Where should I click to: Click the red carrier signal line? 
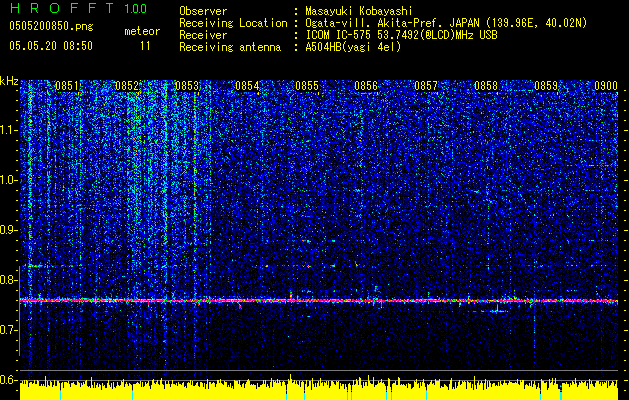click(x=319, y=301)
